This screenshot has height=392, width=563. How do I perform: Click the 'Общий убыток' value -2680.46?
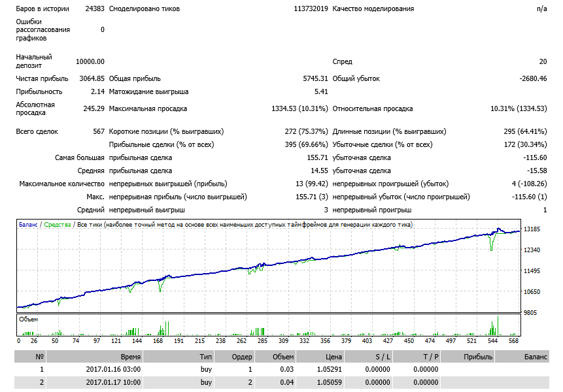pyautogui.click(x=533, y=78)
